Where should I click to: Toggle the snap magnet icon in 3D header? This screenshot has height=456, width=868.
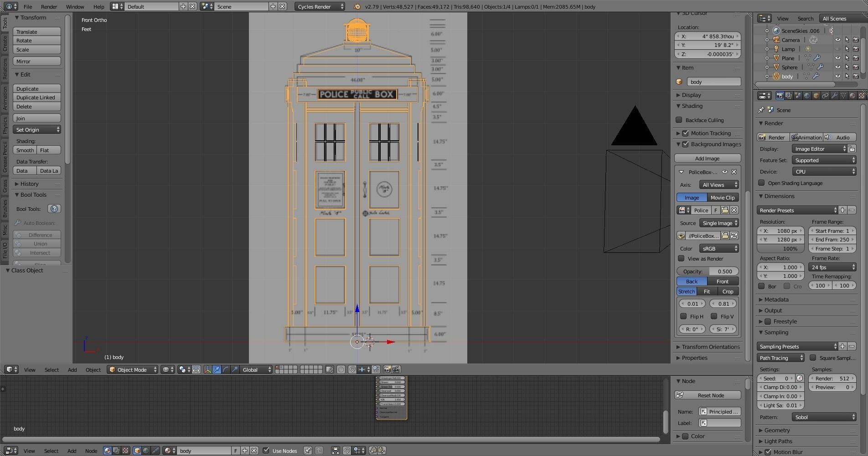click(352, 369)
